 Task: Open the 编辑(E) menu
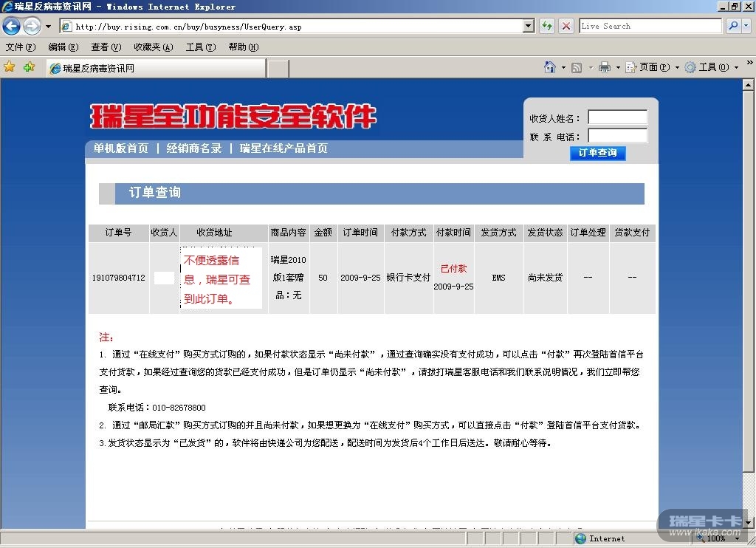63,47
